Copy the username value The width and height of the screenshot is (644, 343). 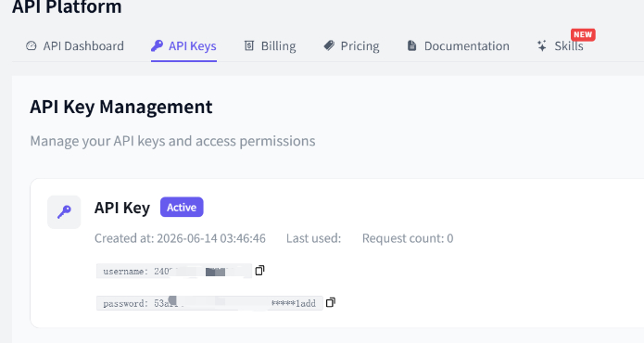point(259,271)
